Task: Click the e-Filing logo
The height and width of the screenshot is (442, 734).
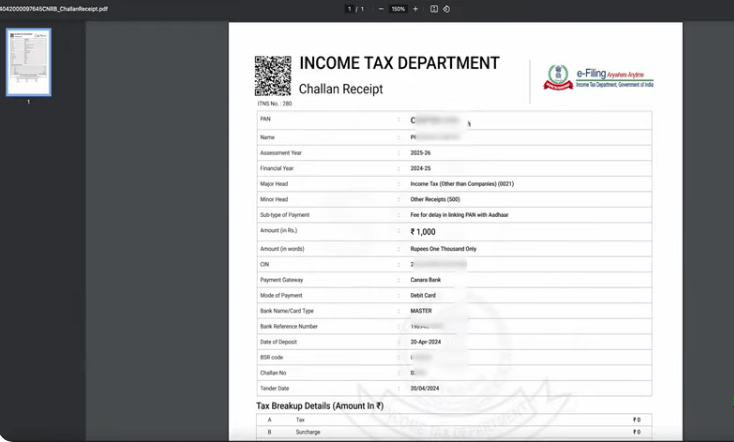Action: (x=597, y=77)
